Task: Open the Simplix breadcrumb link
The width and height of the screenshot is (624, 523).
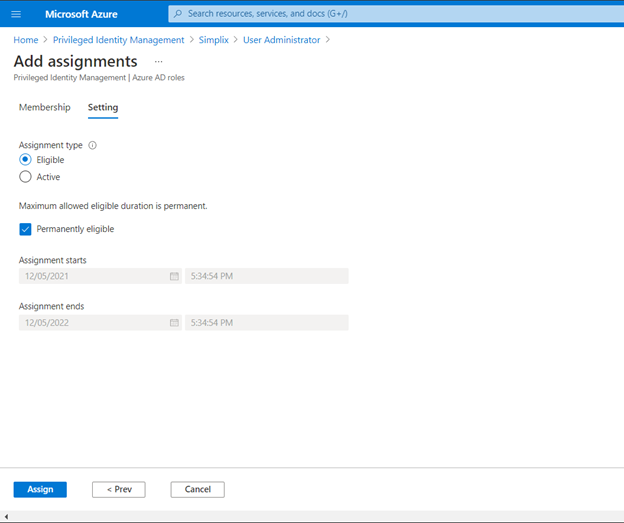Action: click(x=214, y=40)
